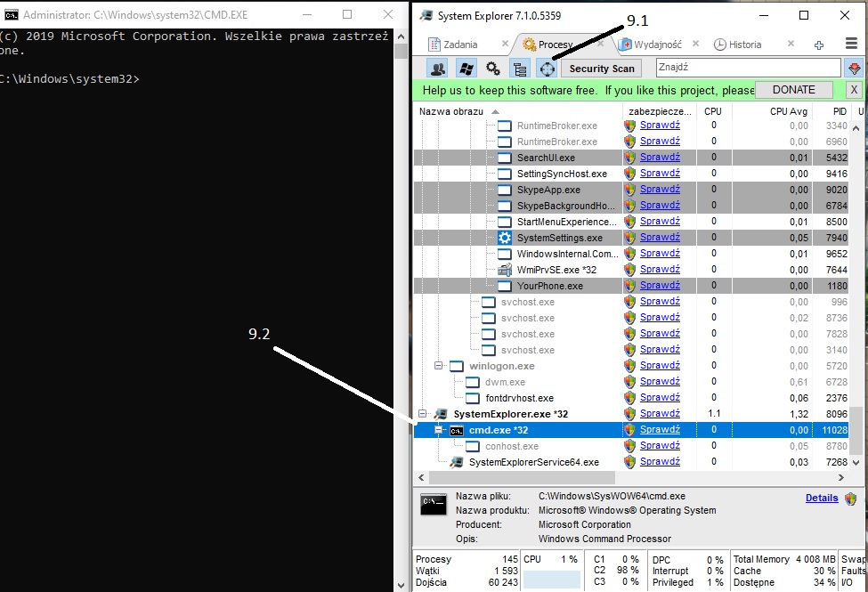Click the CMD window title bar icon
This screenshot has width=868, height=592.
(11, 15)
